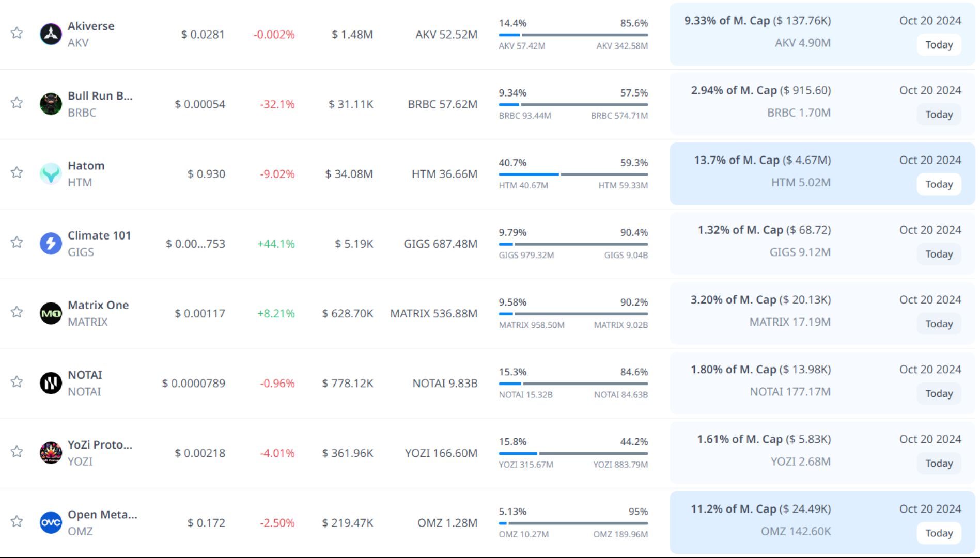Favorite Akiverse with the star
980x558 pixels.
(17, 33)
